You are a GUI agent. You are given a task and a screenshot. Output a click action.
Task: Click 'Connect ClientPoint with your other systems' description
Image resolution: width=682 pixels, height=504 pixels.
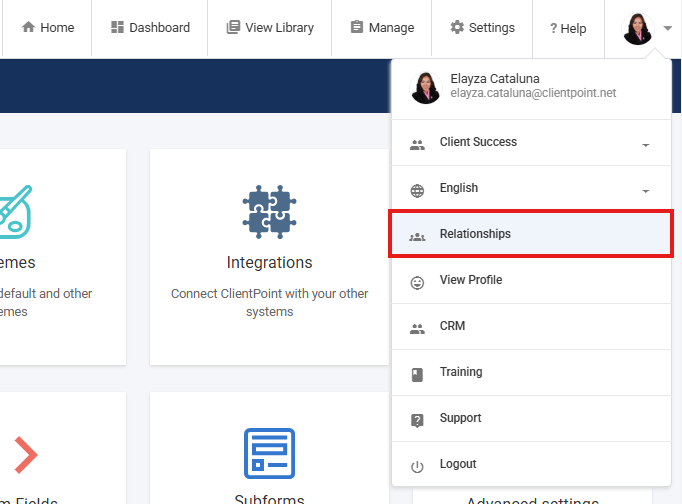point(269,303)
